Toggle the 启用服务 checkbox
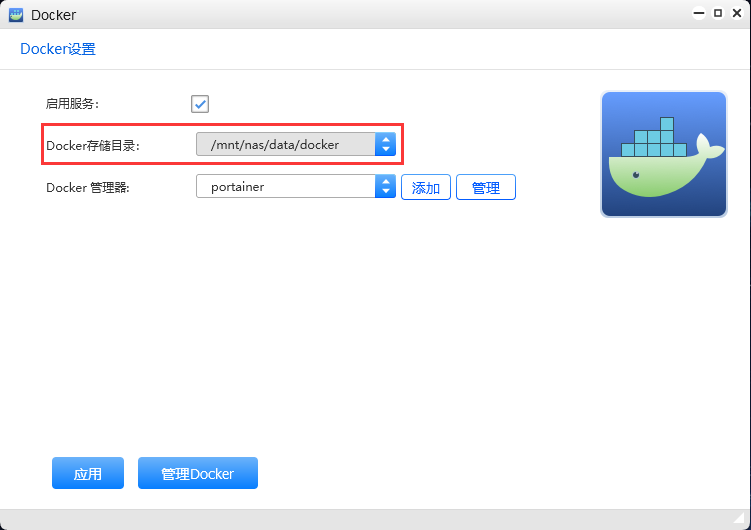751x530 pixels. (200, 104)
